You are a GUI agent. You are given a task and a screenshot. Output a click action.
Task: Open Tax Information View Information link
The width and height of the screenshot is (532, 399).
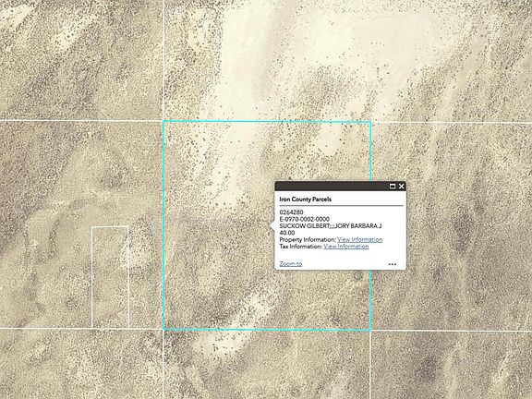346,247
